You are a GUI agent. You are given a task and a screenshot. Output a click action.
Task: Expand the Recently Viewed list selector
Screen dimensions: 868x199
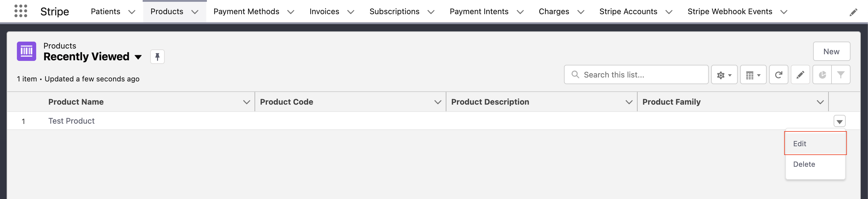click(138, 57)
